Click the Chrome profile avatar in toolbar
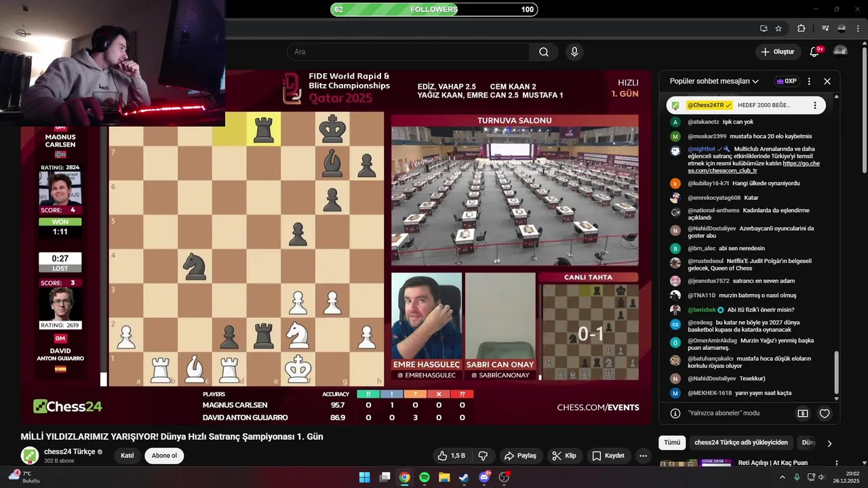The height and width of the screenshot is (488, 868). 842,28
